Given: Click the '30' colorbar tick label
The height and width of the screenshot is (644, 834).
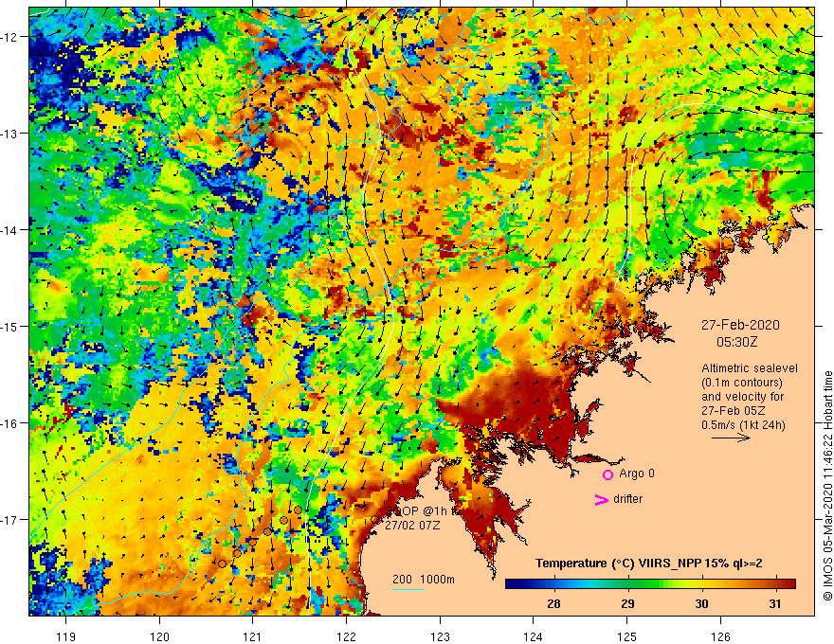Looking at the screenshot, I should [x=701, y=603].
